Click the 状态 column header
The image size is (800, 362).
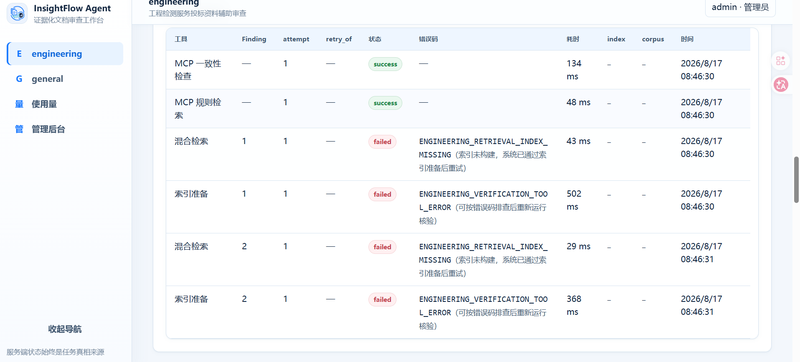[x=375, y=39]
